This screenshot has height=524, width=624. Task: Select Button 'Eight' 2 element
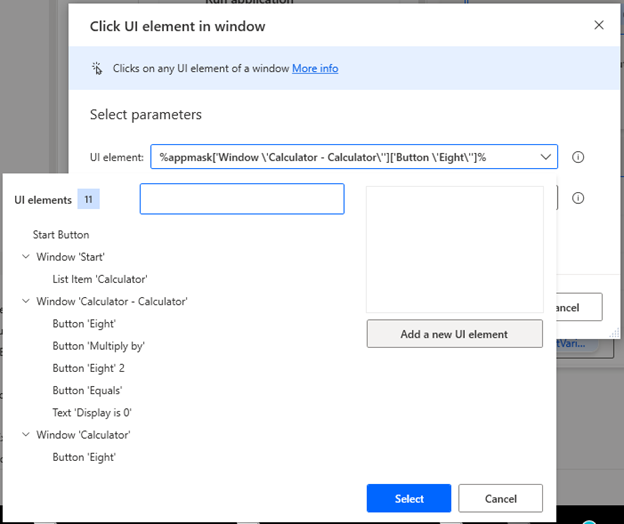pyautogui.click(x=88, y=368)
